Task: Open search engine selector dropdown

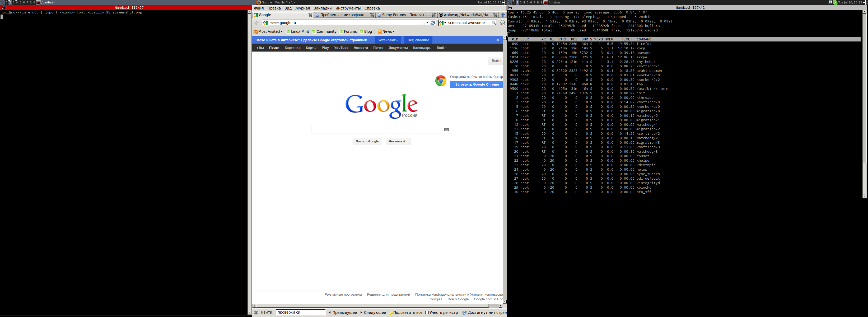Action: click(x=442, y=23)
